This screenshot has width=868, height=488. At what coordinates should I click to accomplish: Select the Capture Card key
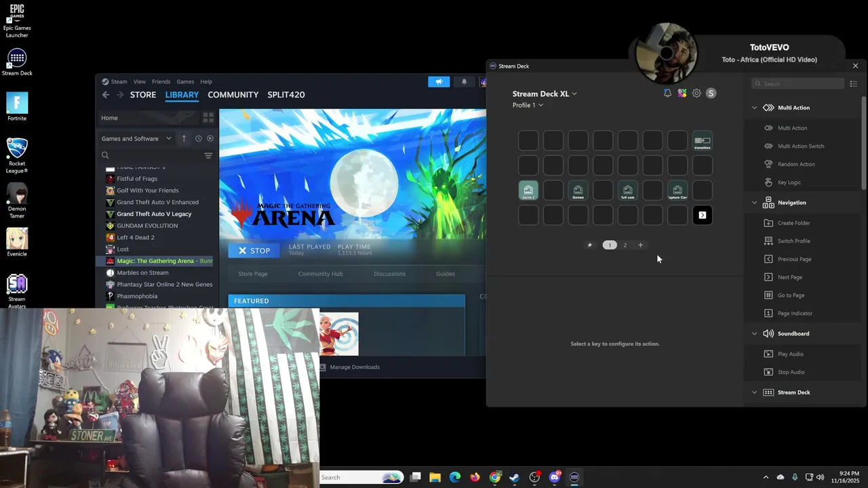tap(677, 190)
